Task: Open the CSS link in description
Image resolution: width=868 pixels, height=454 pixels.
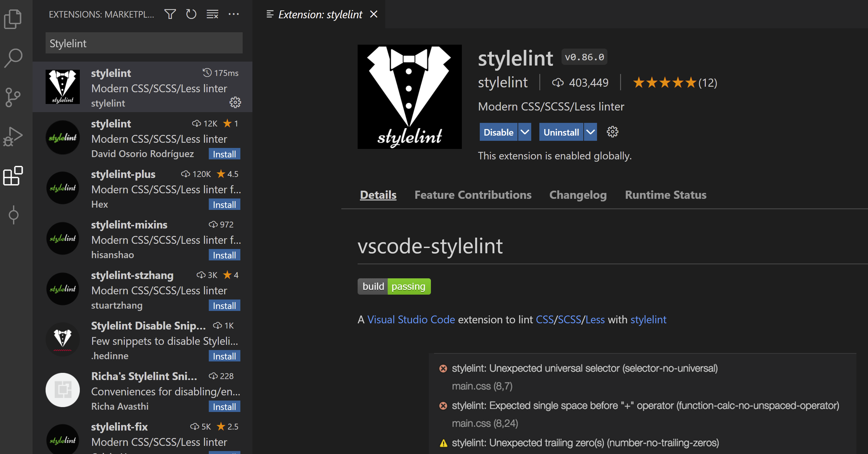Action: 545,319
